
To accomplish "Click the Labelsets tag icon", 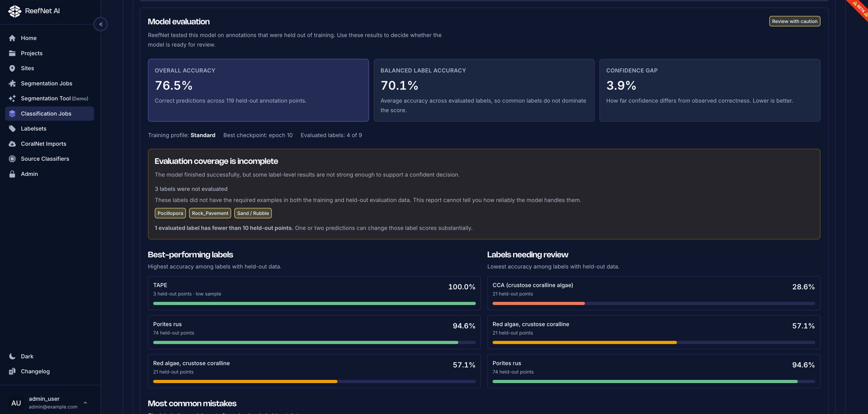I will 12,129.
